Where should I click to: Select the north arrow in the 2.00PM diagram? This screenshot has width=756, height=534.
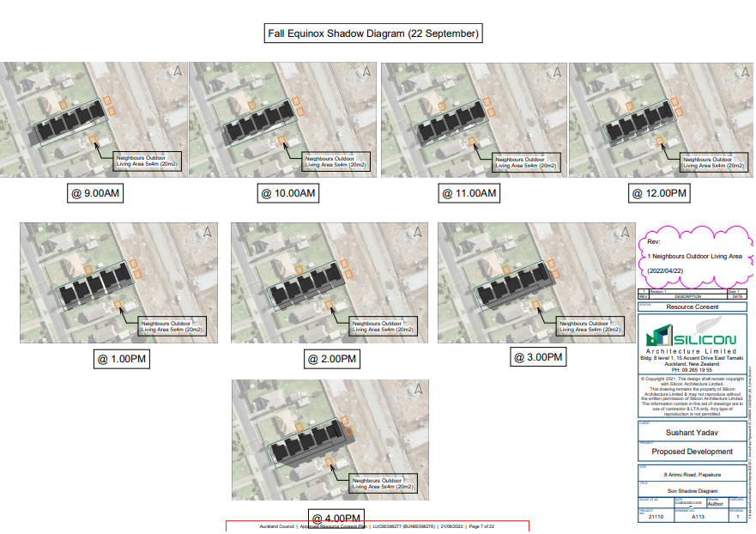(418, 232)
